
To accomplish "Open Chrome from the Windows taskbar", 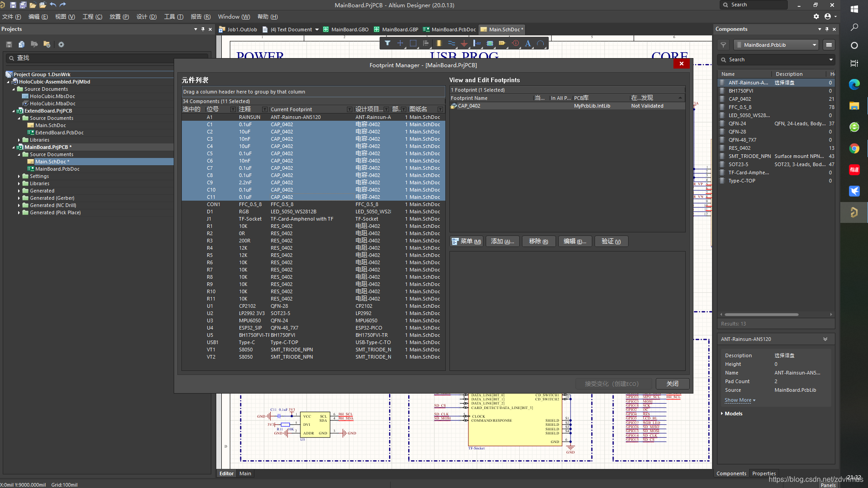I will [854, 148].
